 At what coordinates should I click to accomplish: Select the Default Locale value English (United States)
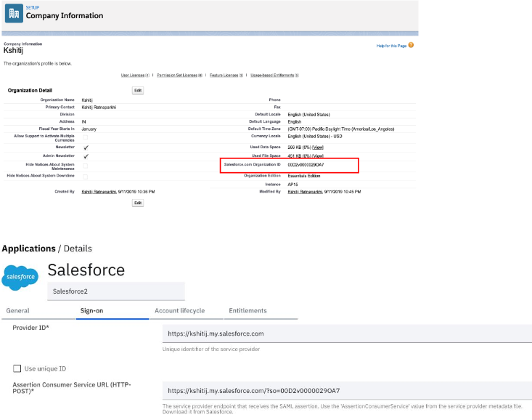[308, 115]
